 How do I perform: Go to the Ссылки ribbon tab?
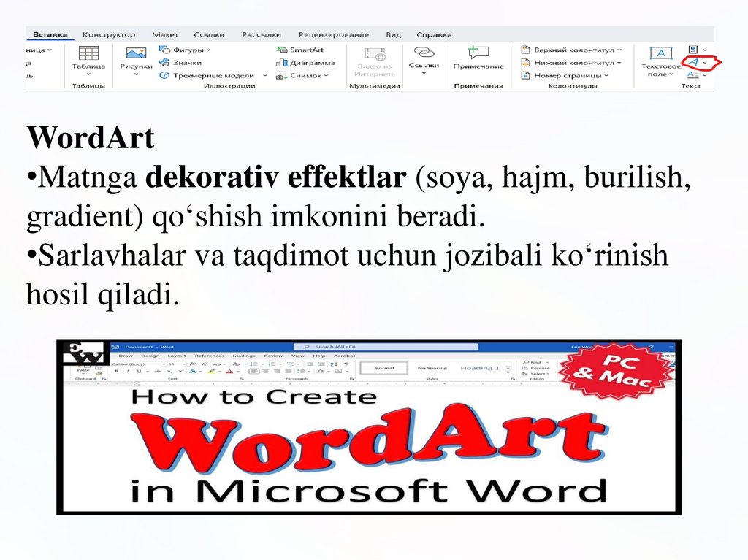point(209,34)
